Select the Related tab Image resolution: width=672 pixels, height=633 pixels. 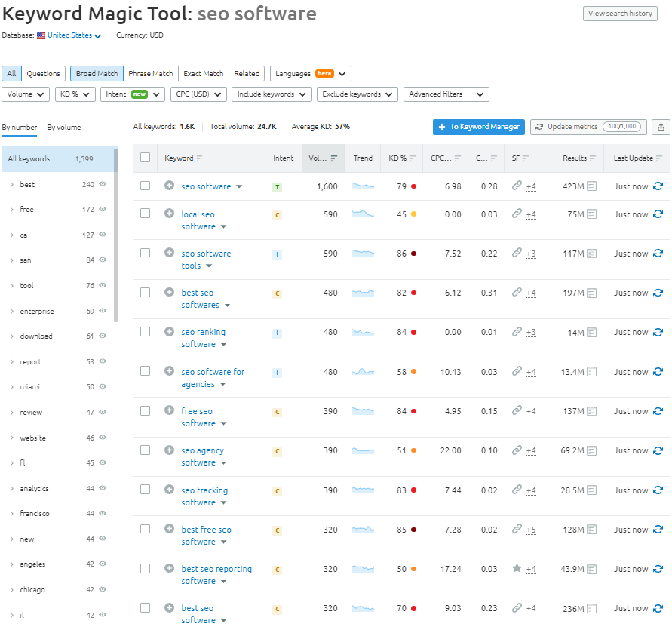point(247,74)
